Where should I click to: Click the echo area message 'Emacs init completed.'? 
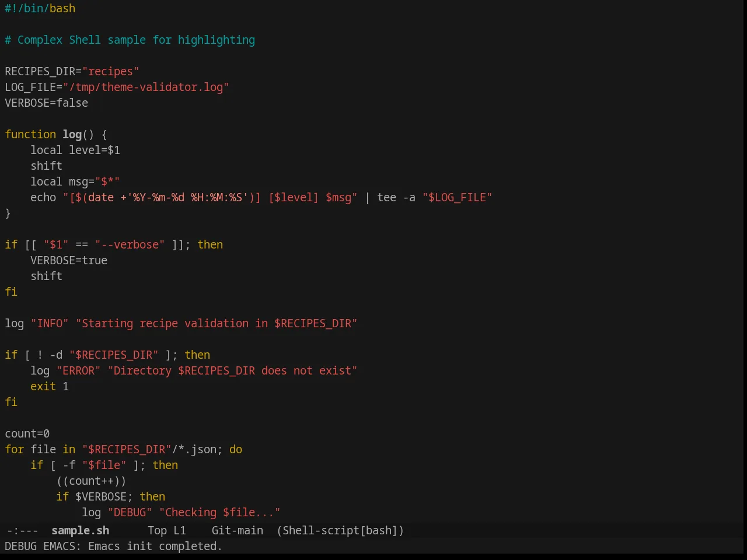(155, 546)
